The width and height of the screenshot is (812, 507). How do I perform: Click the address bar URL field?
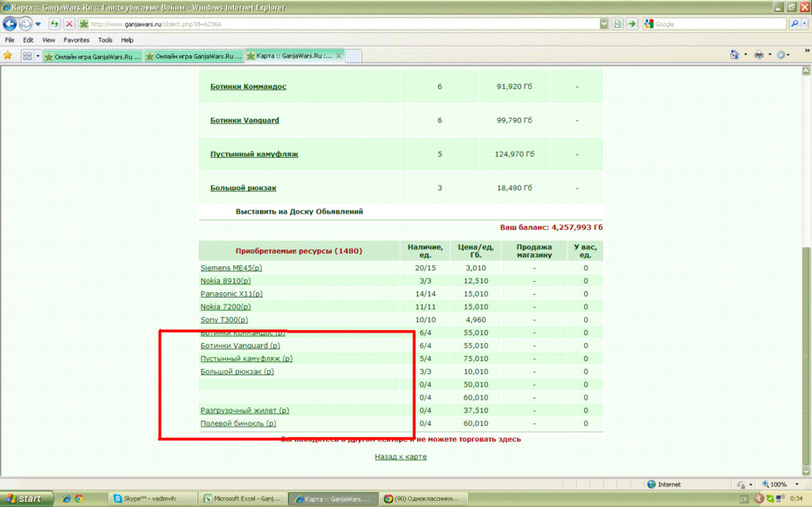click(x=340, y=24)
